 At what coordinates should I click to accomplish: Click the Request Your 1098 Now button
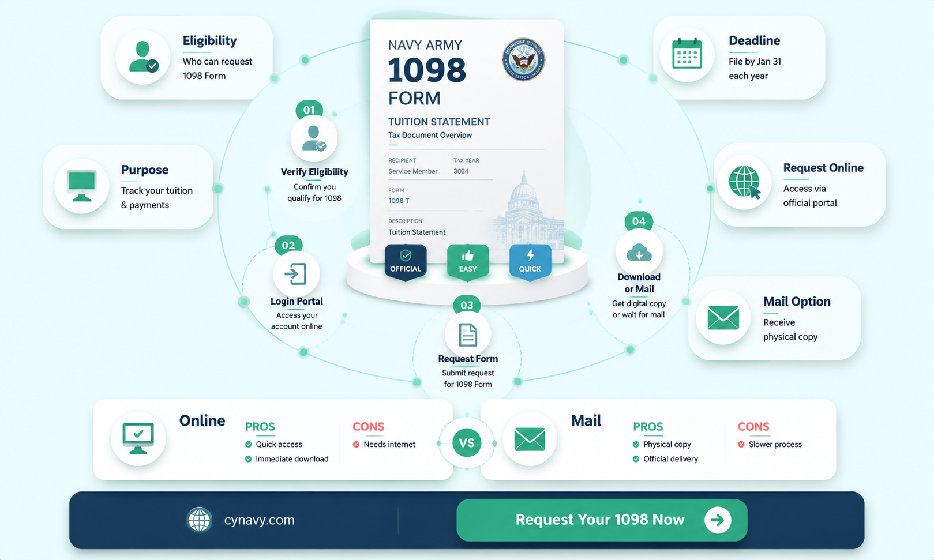point(602,520)
